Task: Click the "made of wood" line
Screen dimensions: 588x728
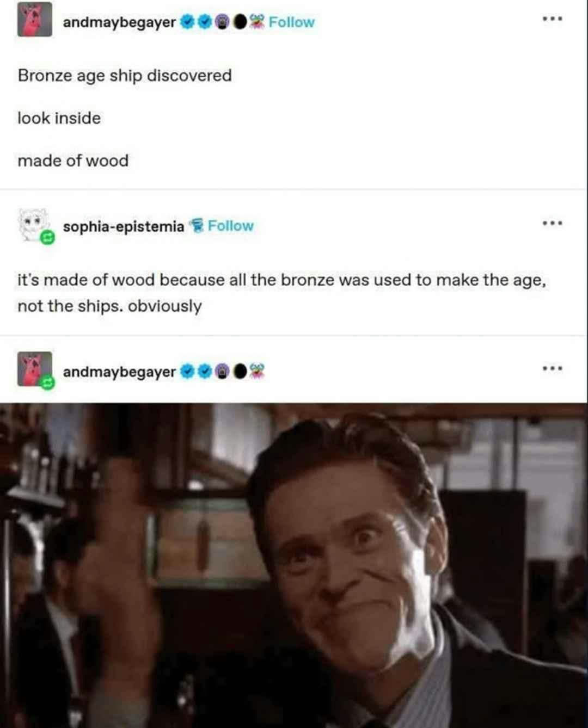Action: (73, 161)
